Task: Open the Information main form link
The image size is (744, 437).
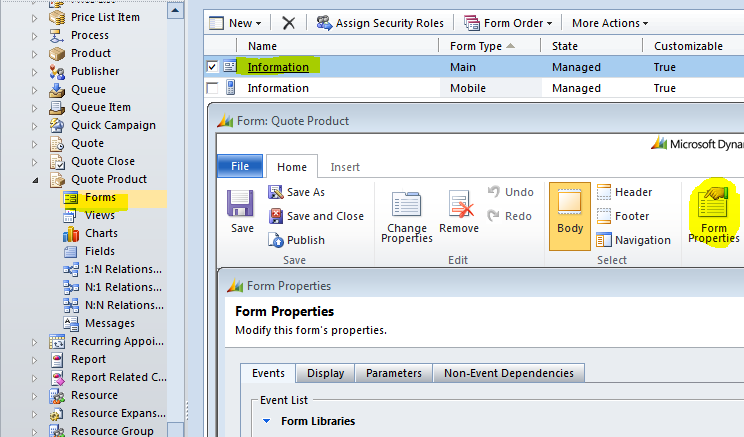Action: pyautogui.click(x=278, y=67)
